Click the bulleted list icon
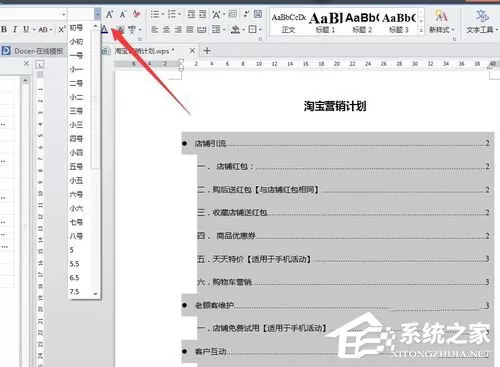The height and width of the screenshot is (367, 500). coord(155,14)
